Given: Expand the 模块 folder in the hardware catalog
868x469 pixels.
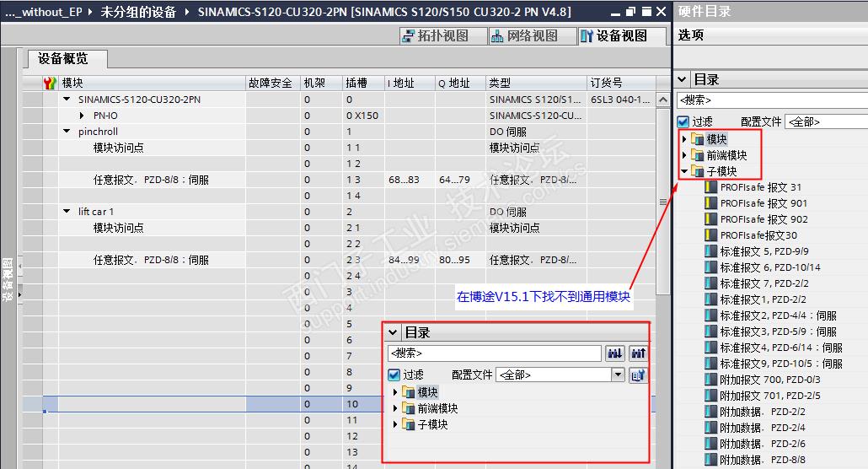Looking at the screenshot, I should (x=684, y=139).
